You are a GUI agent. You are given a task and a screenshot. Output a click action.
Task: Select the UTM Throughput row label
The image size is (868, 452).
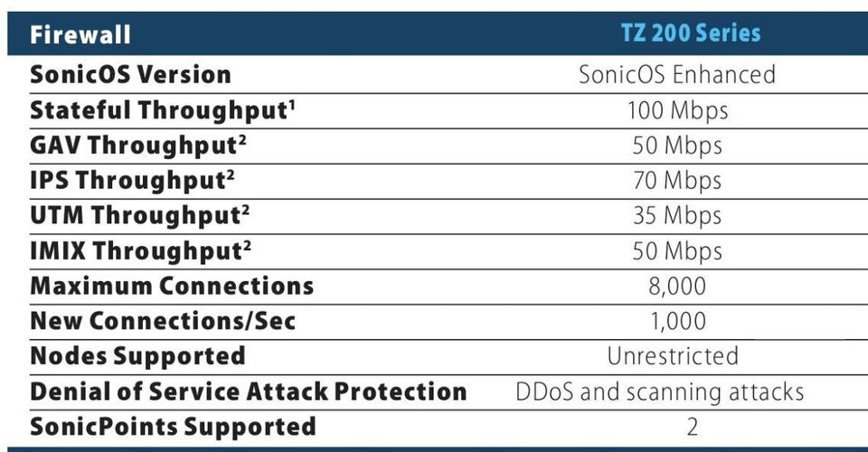tap(140, 216)
